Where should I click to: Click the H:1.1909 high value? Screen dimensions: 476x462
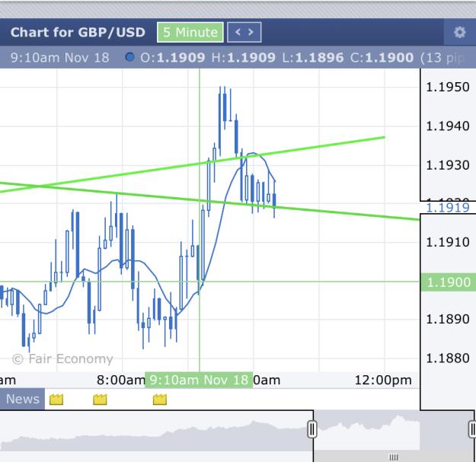click(244, 57)
